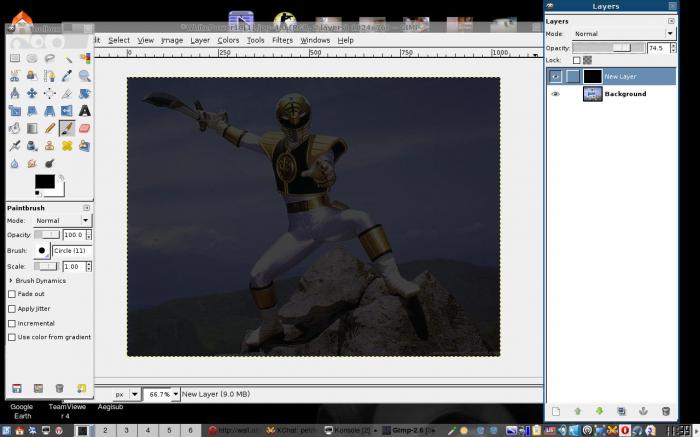Select the Zoom magnifier tool
700x437 pixels.
click(84, 75)
